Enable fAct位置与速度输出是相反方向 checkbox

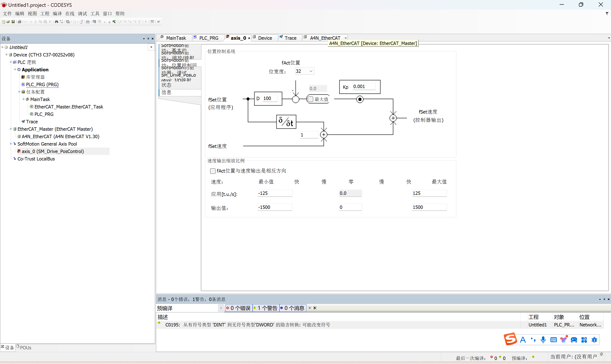[213, 171]
